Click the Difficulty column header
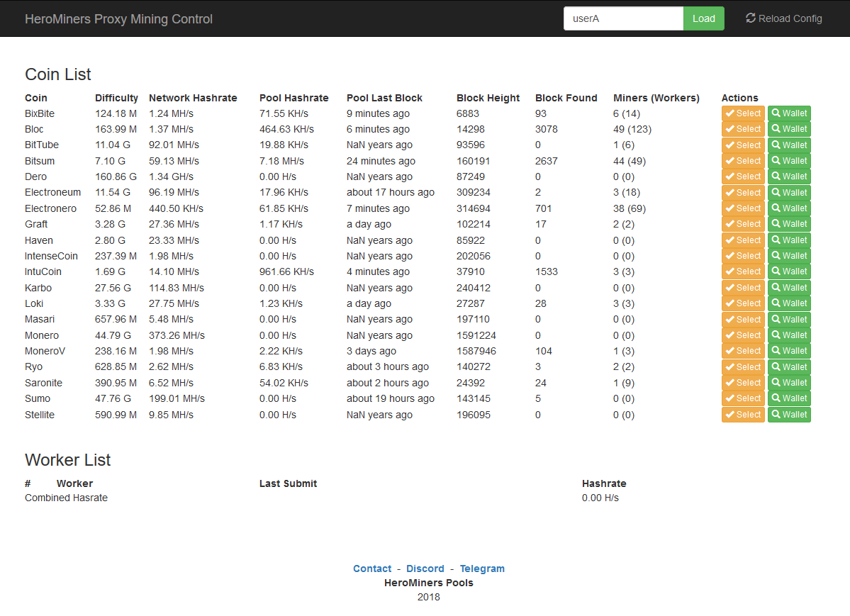This screenshot has height=616, width=850. pyautogui.click(x=116, y=98)
